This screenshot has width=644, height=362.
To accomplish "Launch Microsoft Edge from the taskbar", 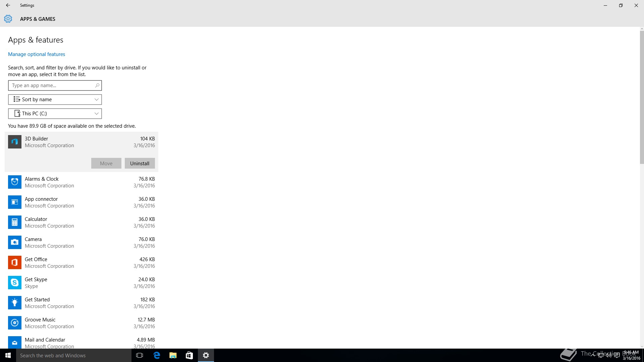I will 157,355.
